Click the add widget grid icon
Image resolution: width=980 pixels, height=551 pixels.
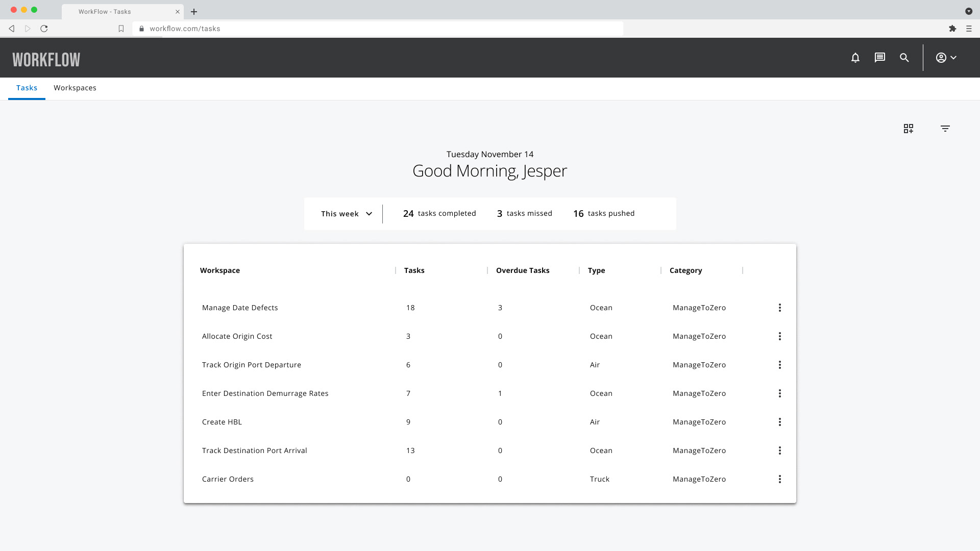909,129
